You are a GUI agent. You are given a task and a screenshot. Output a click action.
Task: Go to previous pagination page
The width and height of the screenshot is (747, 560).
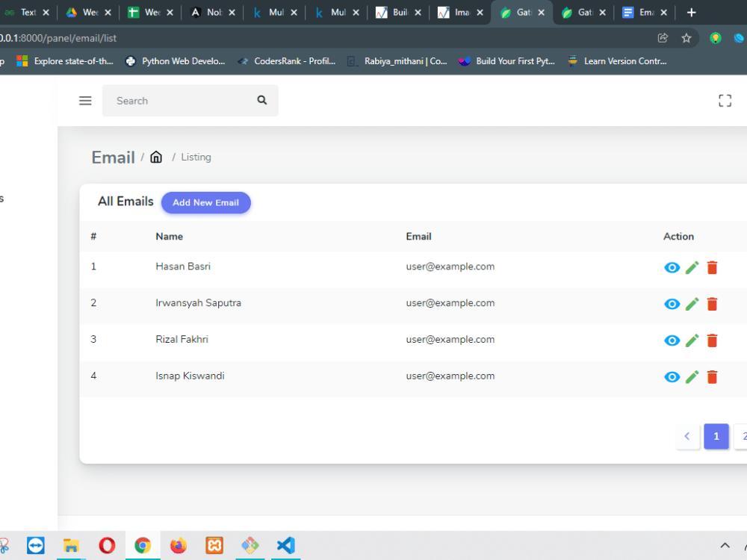point(687,436)
